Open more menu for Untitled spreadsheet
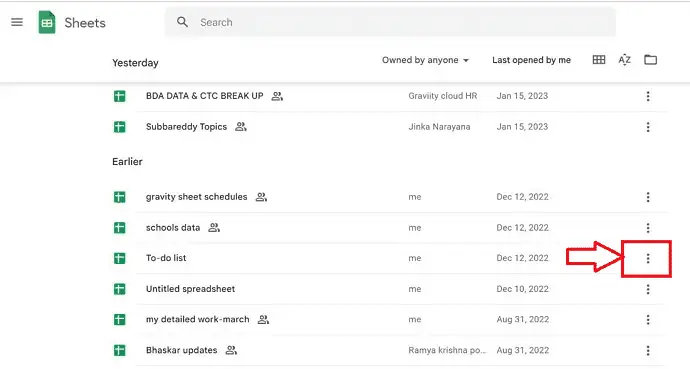Image resolution: width=690 pixels, height=369 pixels. tap(648, 289)
